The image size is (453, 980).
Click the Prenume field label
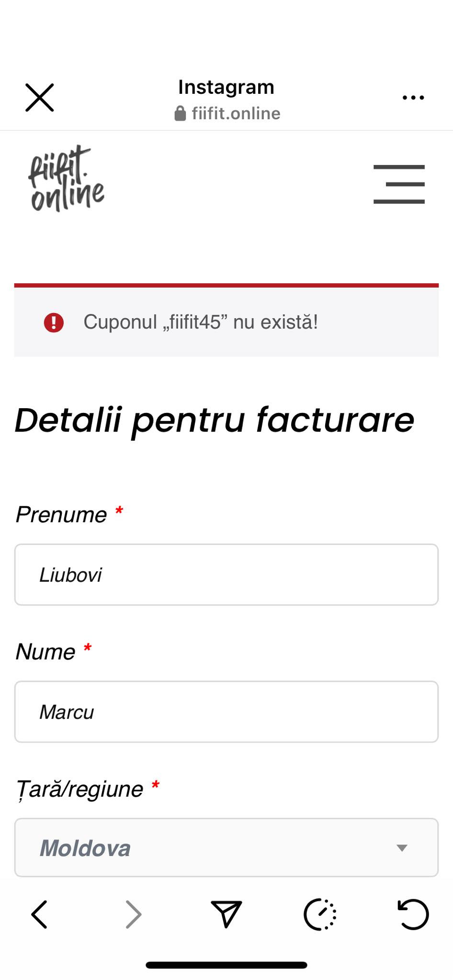[x=61, y=515]
